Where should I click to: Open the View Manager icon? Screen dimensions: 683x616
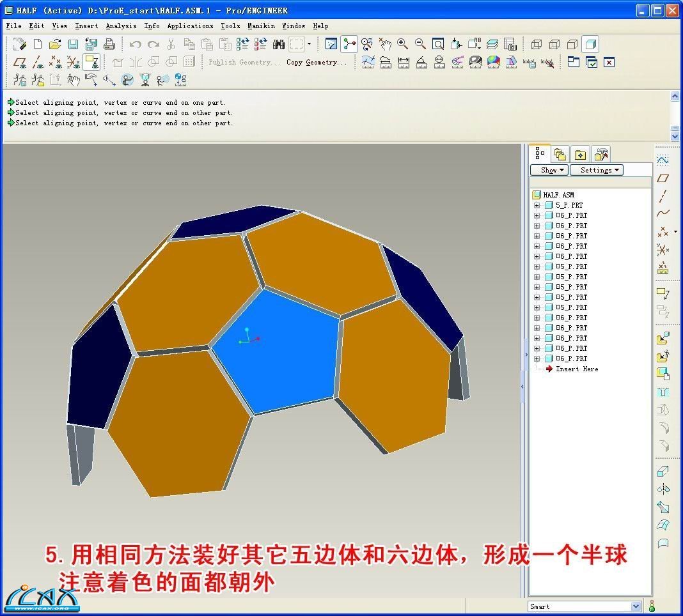tap(510, 44)
